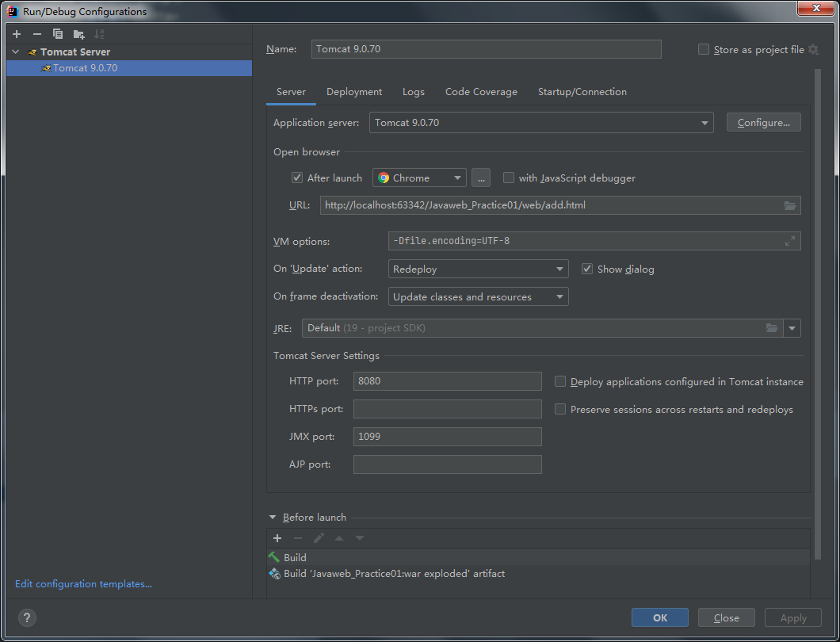The image size is (840, 642).
Task: Open On 'Update' action Redeploy dropdown
Action: coord(478,269)
